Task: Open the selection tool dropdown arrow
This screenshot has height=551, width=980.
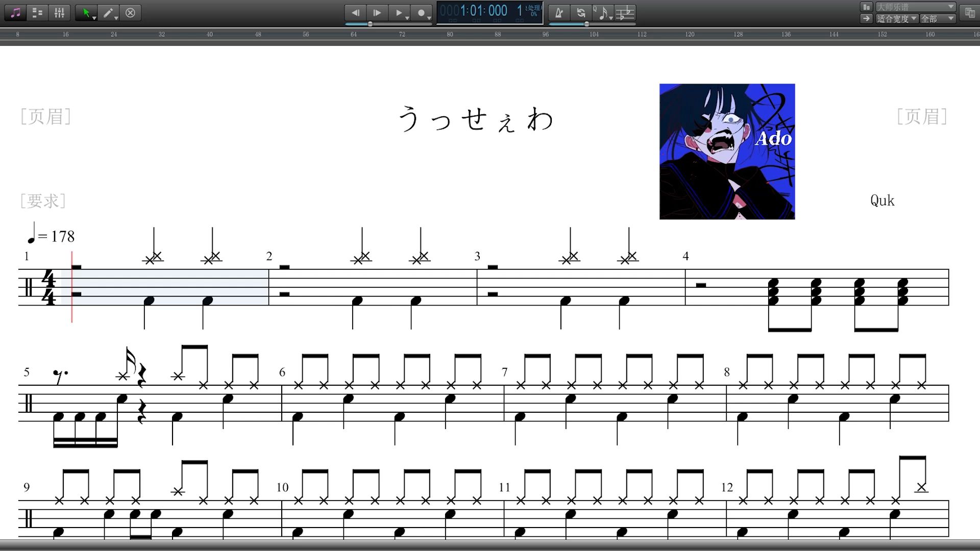Action: point(94,18)
